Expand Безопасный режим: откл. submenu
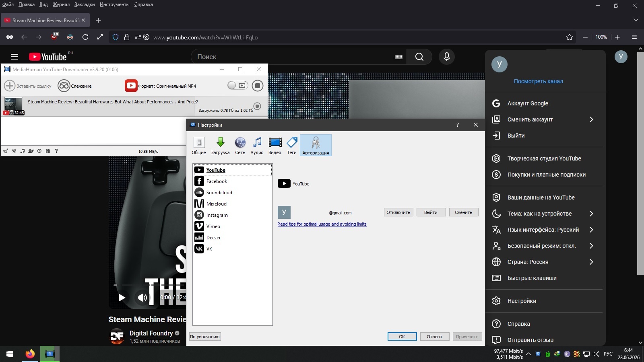This screenshot has width=644, height=362. pos(591,246)
